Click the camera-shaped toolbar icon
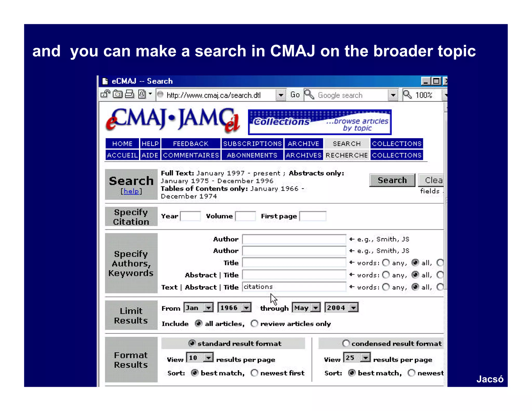 pos(117,94)
